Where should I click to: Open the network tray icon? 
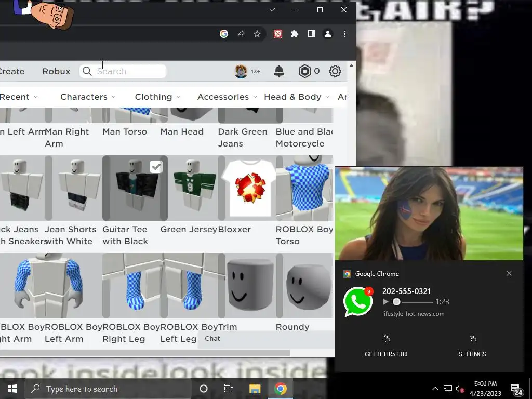pyautogui.click(x=448, y=389)
